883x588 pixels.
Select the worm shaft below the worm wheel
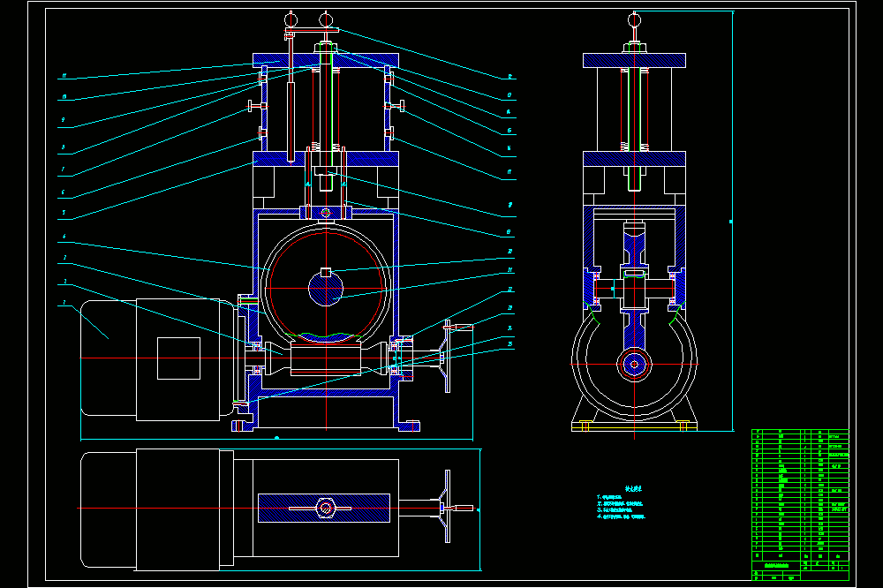pos(326,358)
